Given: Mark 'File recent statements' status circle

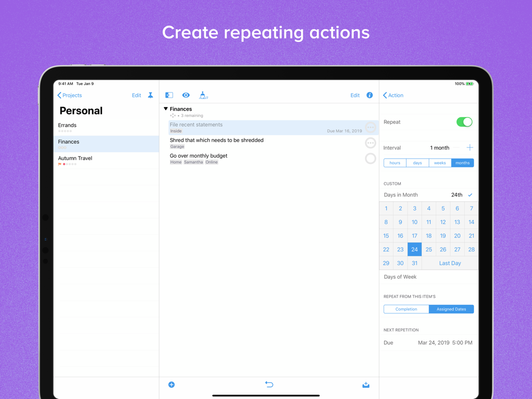Looking at the screenshot, I should coord(370,128).
